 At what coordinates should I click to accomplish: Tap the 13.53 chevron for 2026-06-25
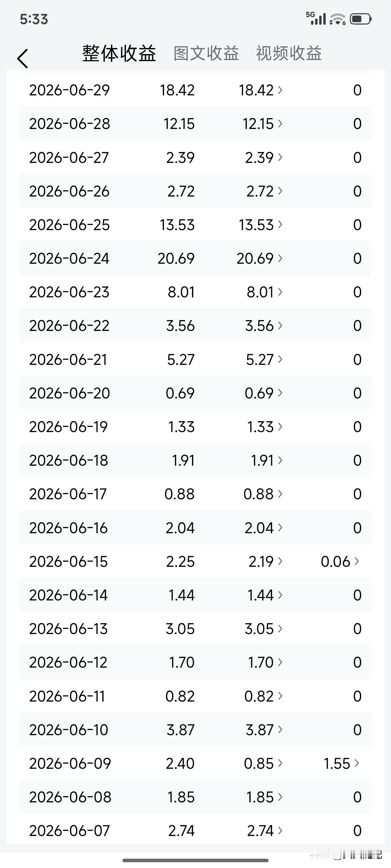(280, 225)
